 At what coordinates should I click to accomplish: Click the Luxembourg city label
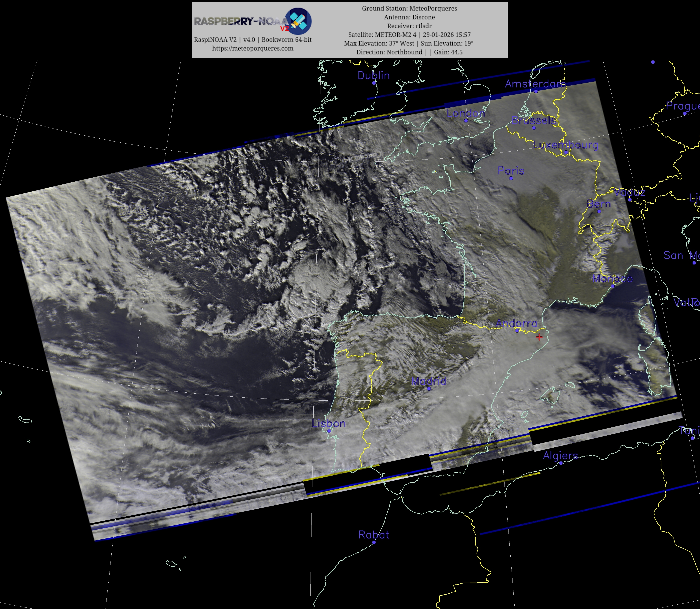[x=566, y=145]
